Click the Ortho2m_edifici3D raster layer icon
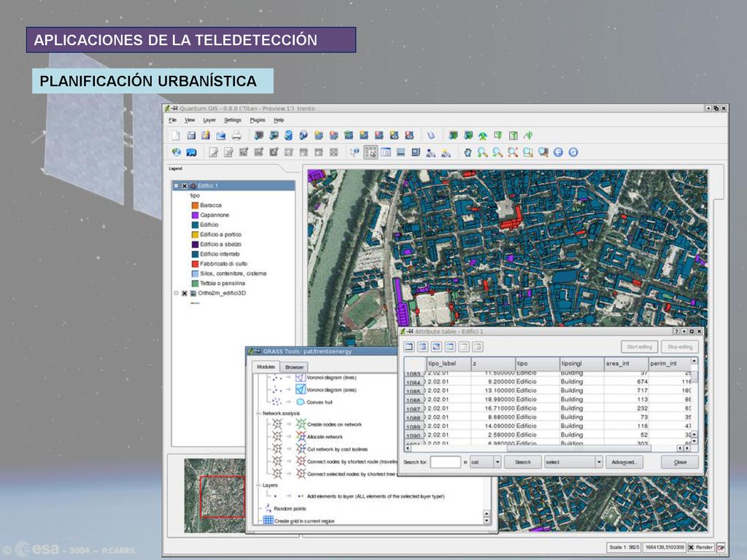This screenshot has width=747, height=560. pos(193,293)
